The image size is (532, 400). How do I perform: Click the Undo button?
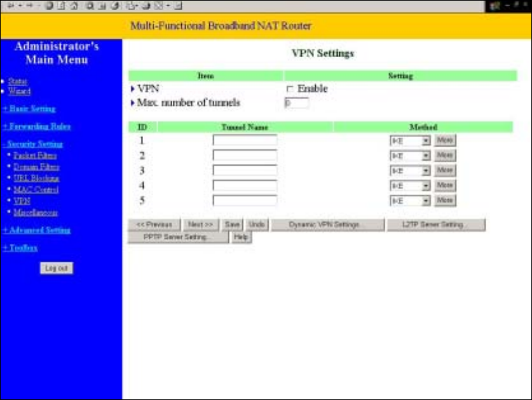[x=257, y=225]
